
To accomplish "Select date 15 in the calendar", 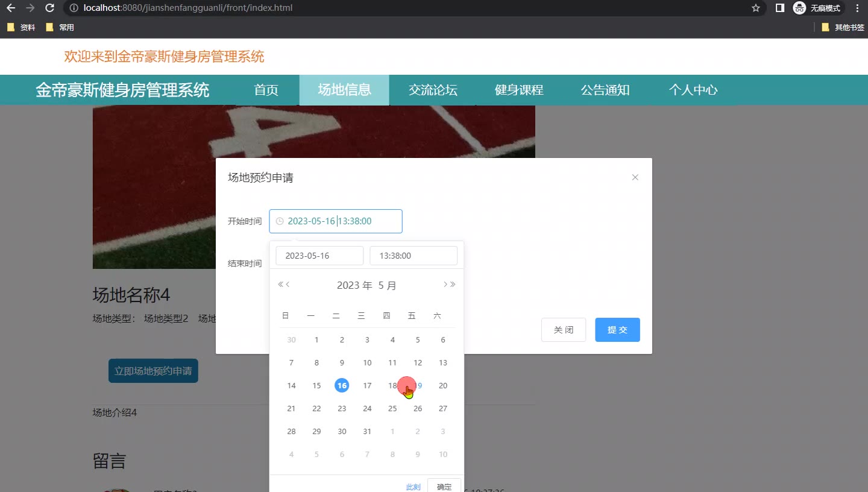I will tap(316, 386).
